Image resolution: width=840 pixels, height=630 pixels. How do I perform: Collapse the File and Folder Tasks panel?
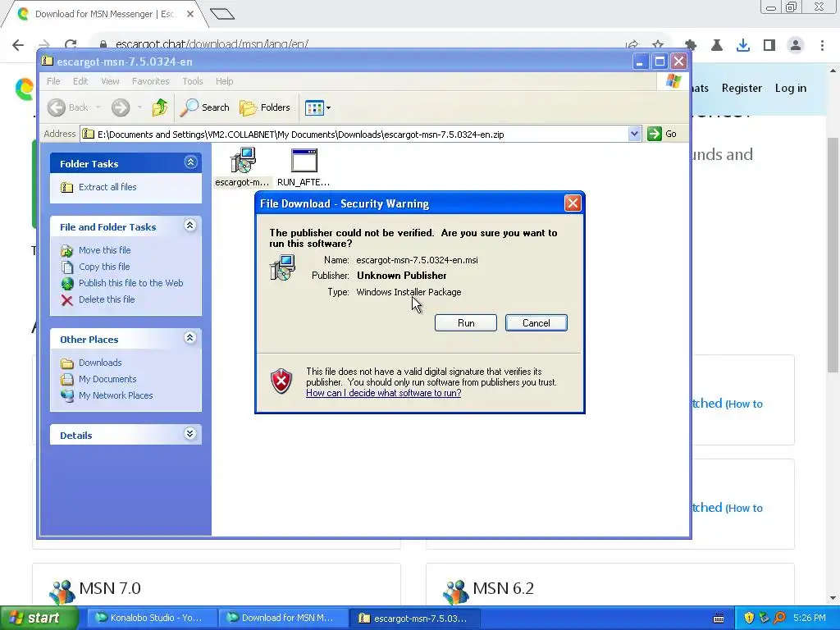190,226
